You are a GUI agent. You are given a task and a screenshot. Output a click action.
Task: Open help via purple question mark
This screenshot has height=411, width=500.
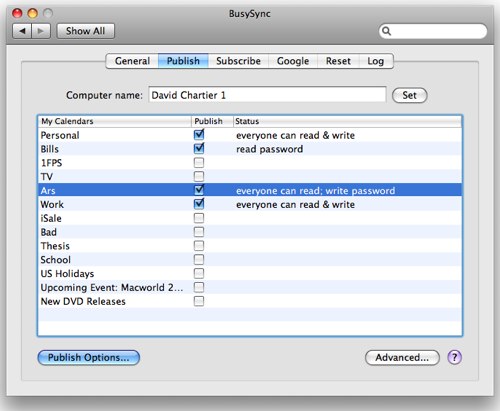point(454,357)
